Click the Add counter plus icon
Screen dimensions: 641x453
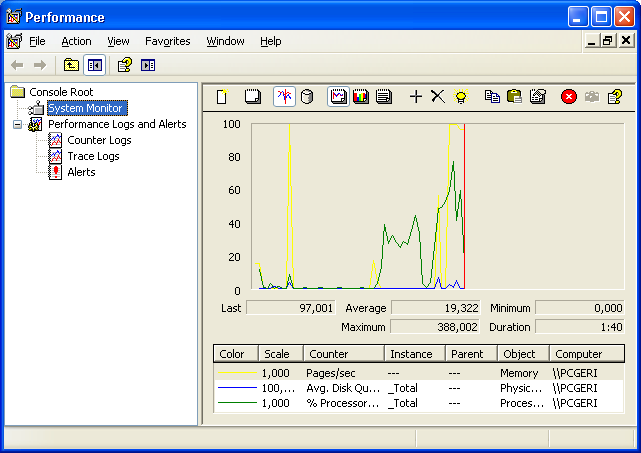tap(416, 97)
